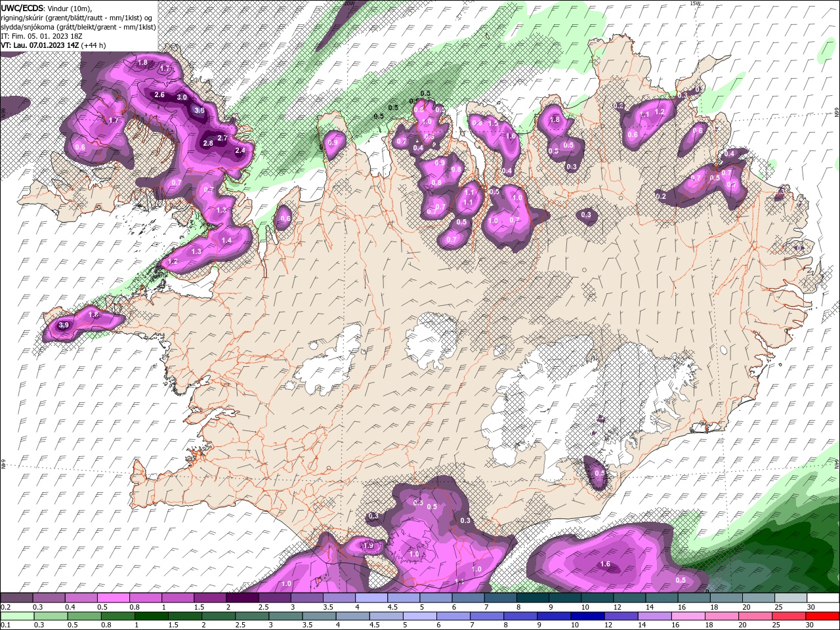Select the lower legend swatch labeled 2.5
Viewport: 840px width, 630px height.
(251, 616)
